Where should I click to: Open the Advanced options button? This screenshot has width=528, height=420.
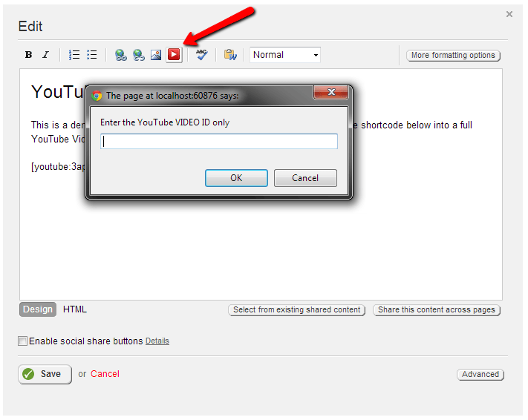(x=480, y=374)
